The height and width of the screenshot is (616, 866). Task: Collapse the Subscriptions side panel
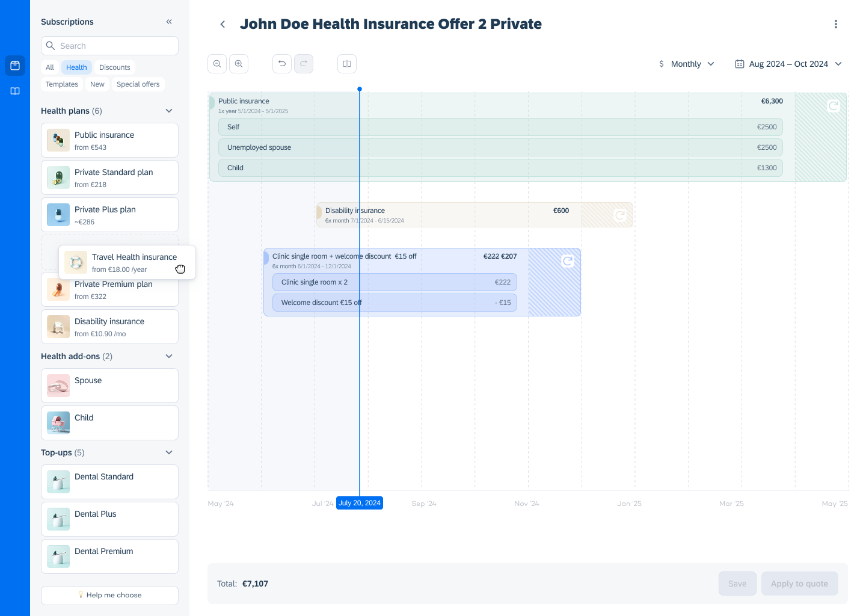pyautogui.click(x=169, y=22)
